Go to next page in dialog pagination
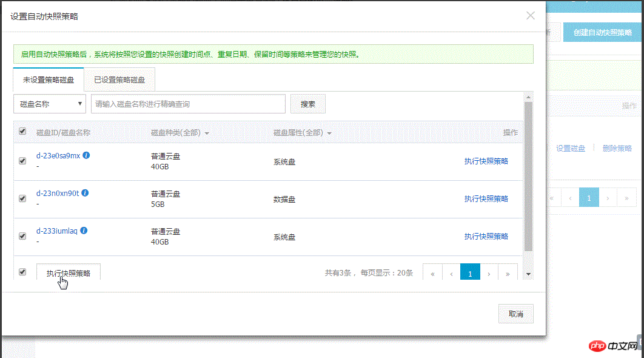 (x=489, y=273)
